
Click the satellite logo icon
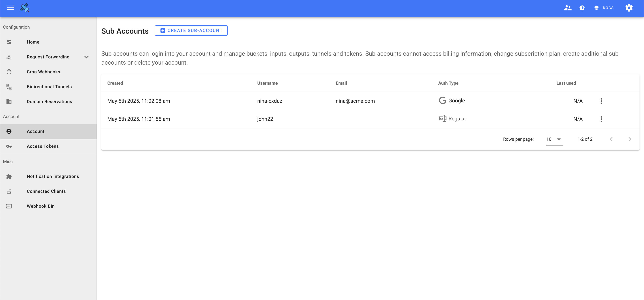tap(25, 8)
